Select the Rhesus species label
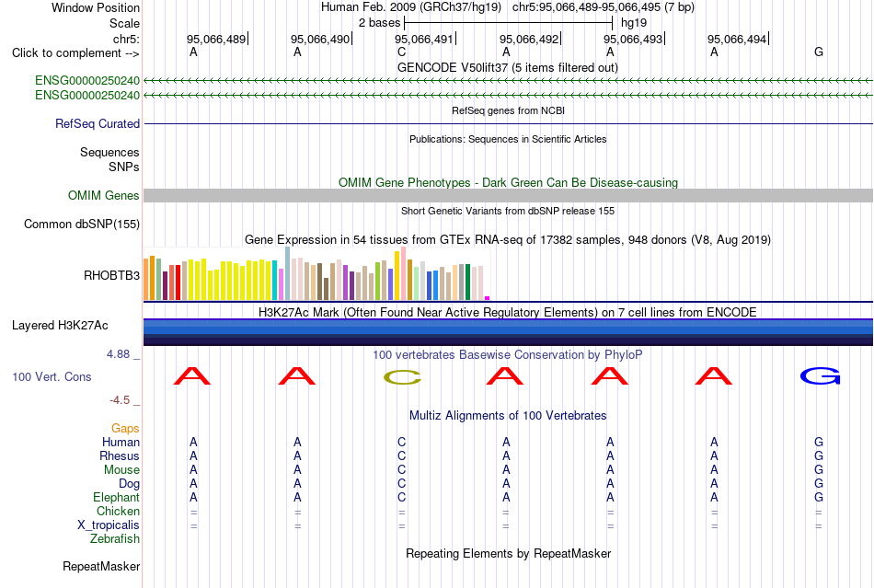Image resolution: width=874 pixels, height=588 pixels. coord(120,455)
